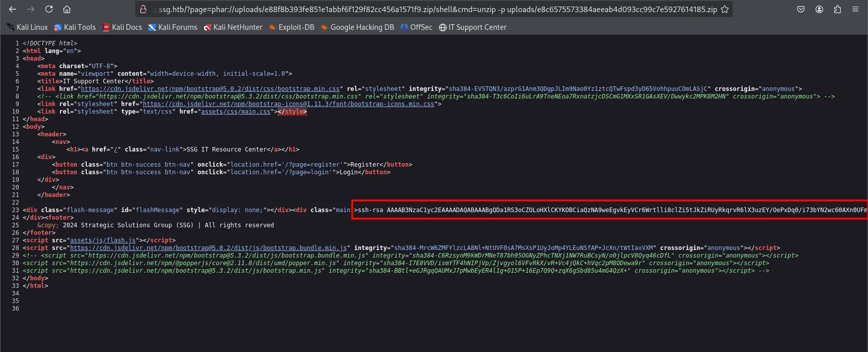Open Google Hacking DB bookmark
868x352 pixels.
357,27
